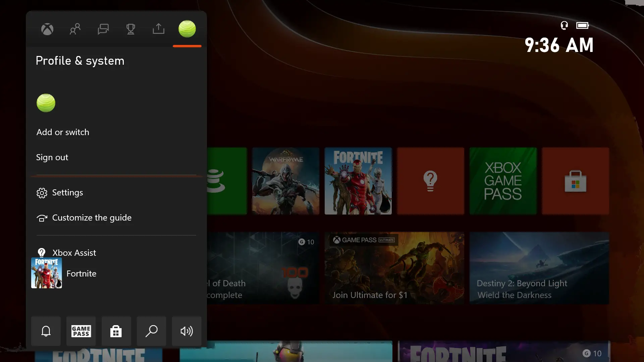Open the Warframe game tile

point(285,181)
